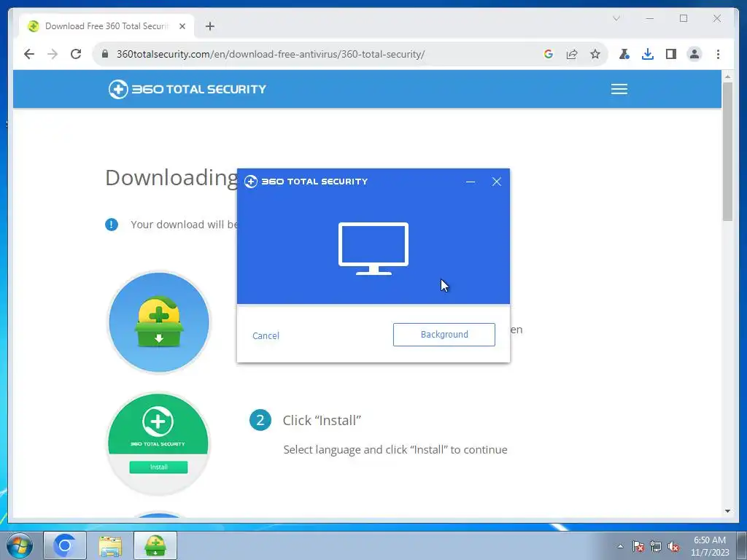This screenshot has height=560, width=747.
Task: Click the 360 Total Security website logo
Action: (x=187, y=89)
